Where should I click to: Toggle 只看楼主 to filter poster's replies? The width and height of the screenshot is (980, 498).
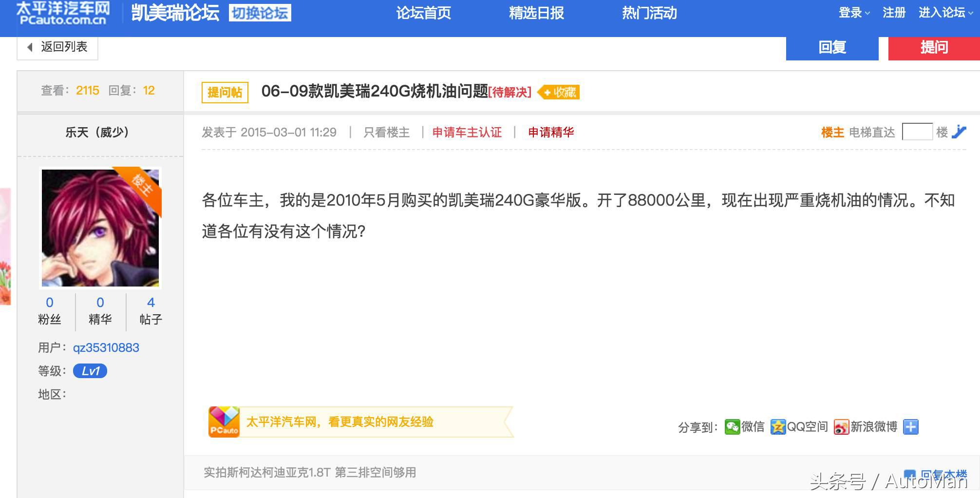386,132
